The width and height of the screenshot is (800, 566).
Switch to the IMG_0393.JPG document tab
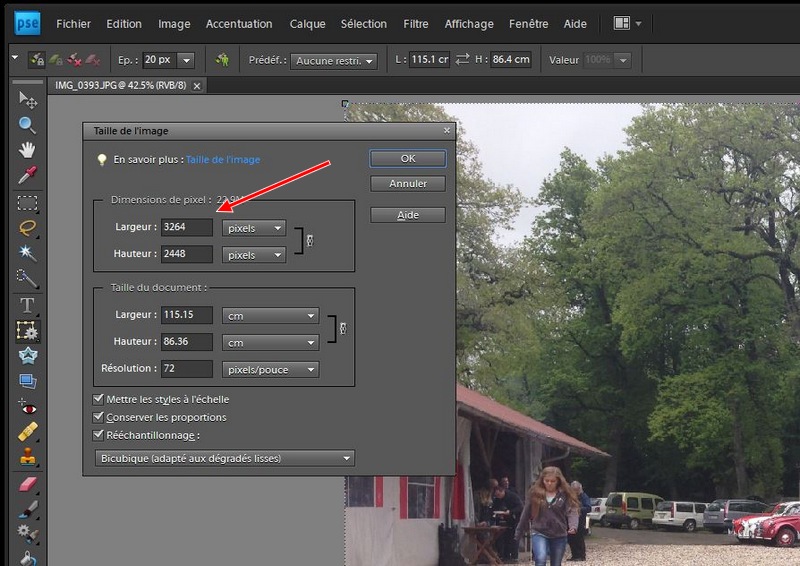tap(121, 85)
